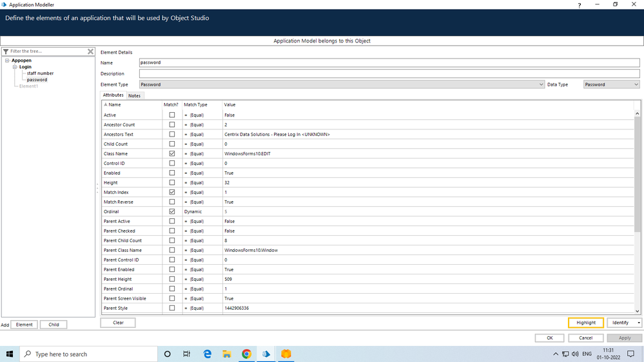Viewport: 644px width, 362px height.
Task: Open Cortana circle icon on taskbar
Action: [167, 354]
